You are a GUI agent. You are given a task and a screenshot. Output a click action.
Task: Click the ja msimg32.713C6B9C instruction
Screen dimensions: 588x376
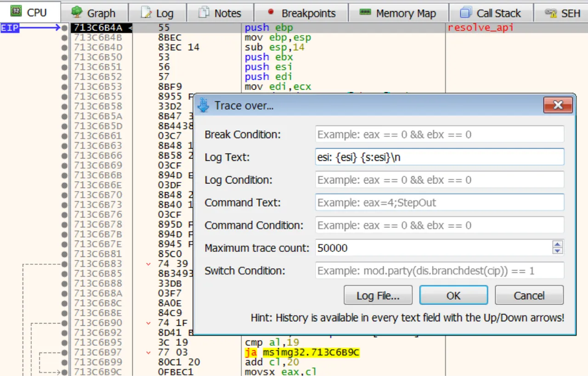[302, 353]
